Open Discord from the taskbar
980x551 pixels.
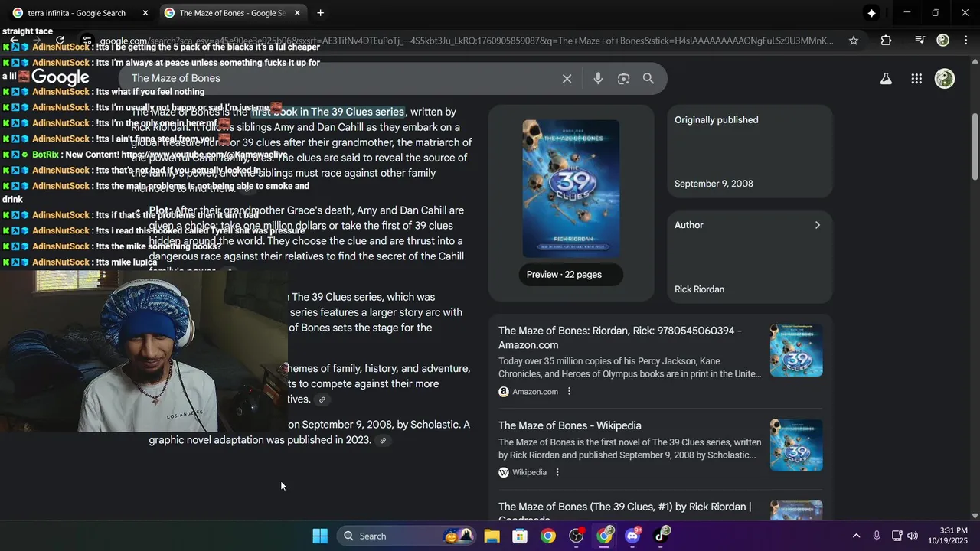[632, 536]
